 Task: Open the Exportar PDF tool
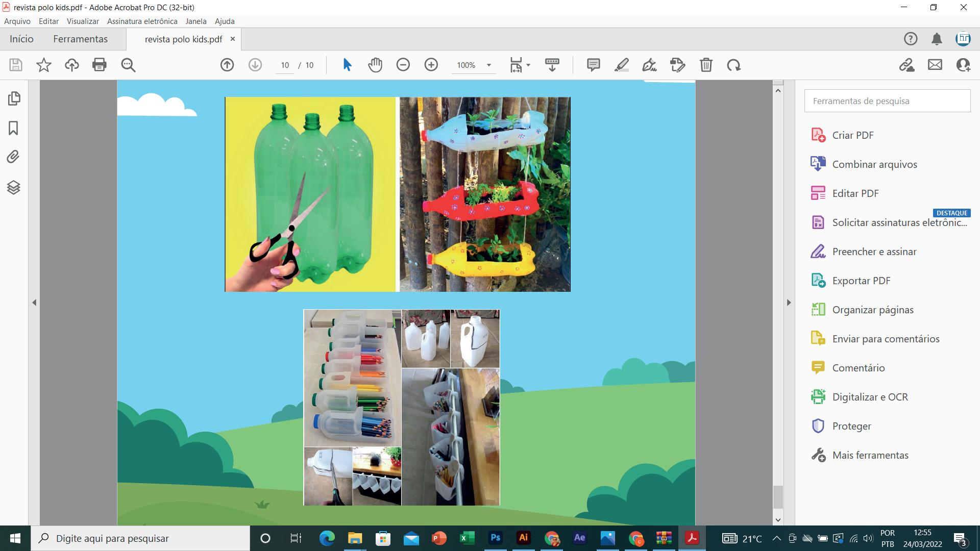(x=861, y=281)
